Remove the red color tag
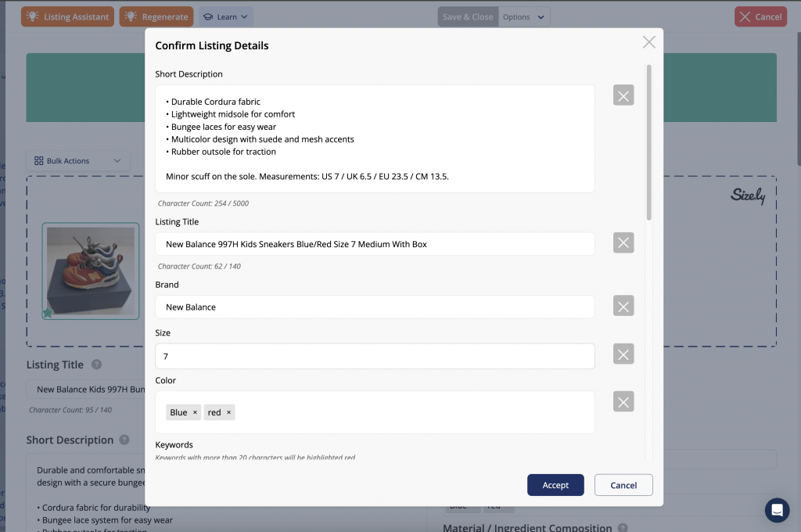Viewport: 801px width, 532px height. [228, 412]
